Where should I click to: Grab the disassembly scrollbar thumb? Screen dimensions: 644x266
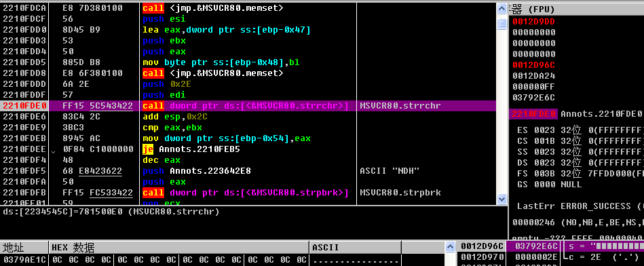(x=502, y=24)
